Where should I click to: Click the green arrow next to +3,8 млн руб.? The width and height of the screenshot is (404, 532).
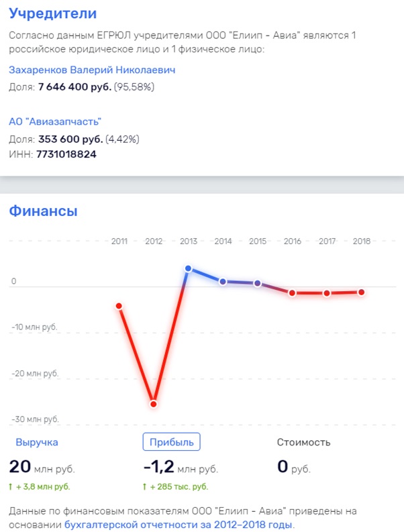(11, 487)
